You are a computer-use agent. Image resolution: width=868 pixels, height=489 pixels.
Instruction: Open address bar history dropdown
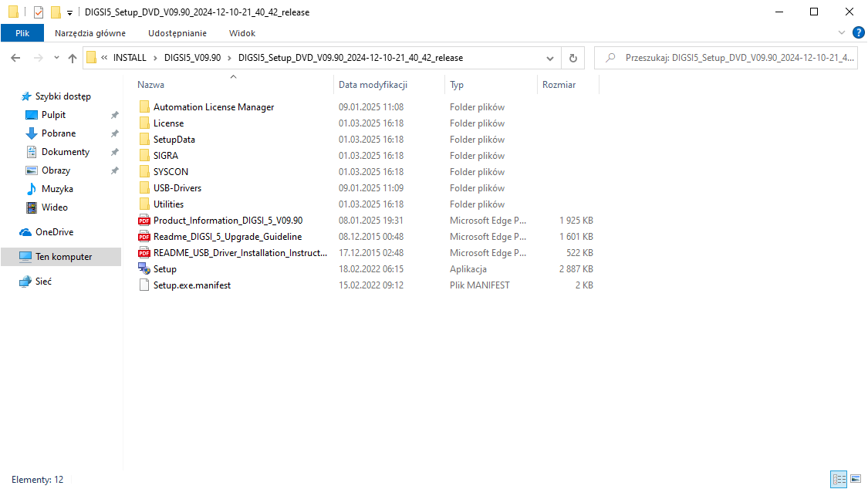549,58
